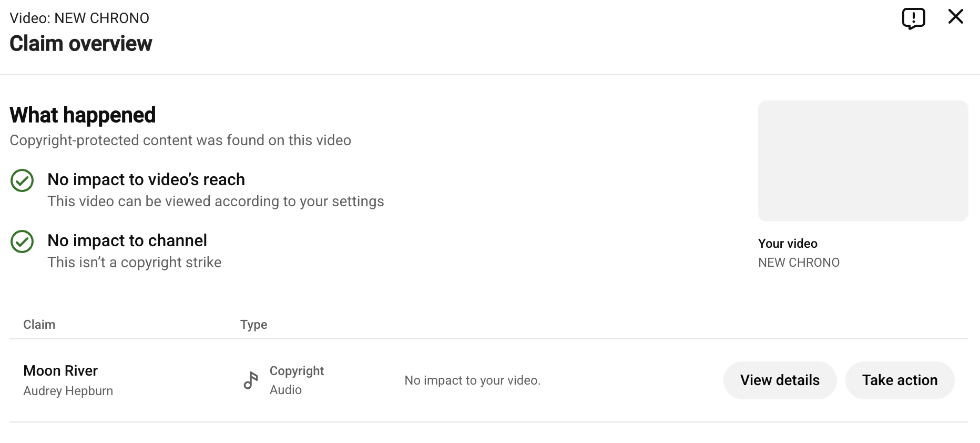Click the send feedback icon
Screen dimensions: 980x443
(913, 18)
